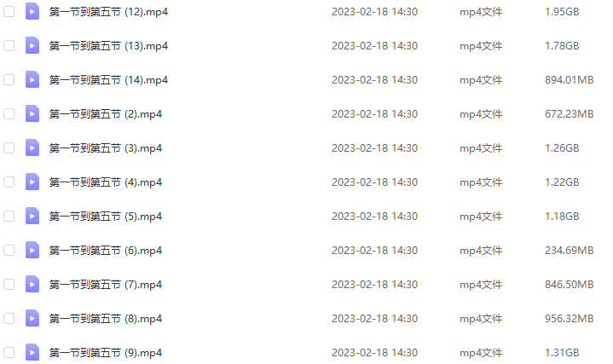Click the video icon for 第一节到第五节 (6).mp4
The height and width of the screenshot is (364, 613).
point(32,250)
